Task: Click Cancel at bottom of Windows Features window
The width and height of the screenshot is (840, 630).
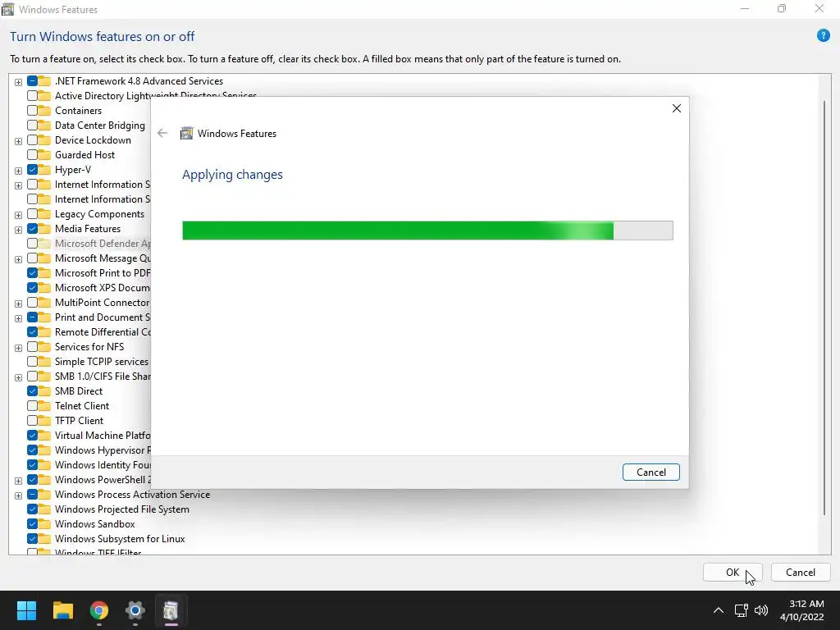Action: click(801, 572)
